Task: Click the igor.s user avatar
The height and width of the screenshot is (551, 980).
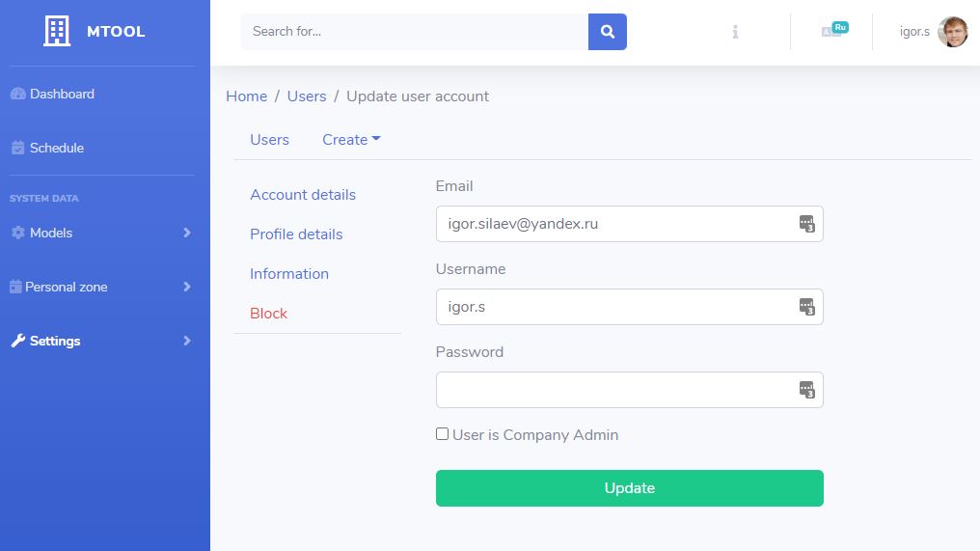Action: [x=952, y=31]
